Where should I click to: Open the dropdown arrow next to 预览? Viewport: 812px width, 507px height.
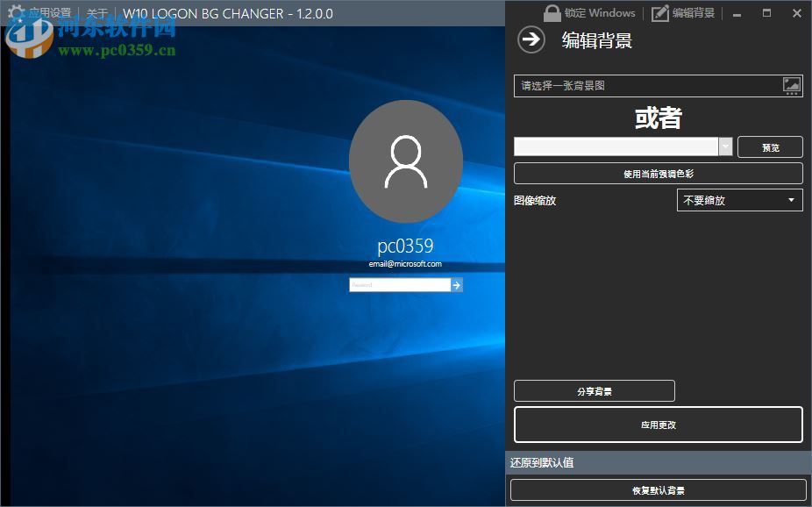coord(726,146)
